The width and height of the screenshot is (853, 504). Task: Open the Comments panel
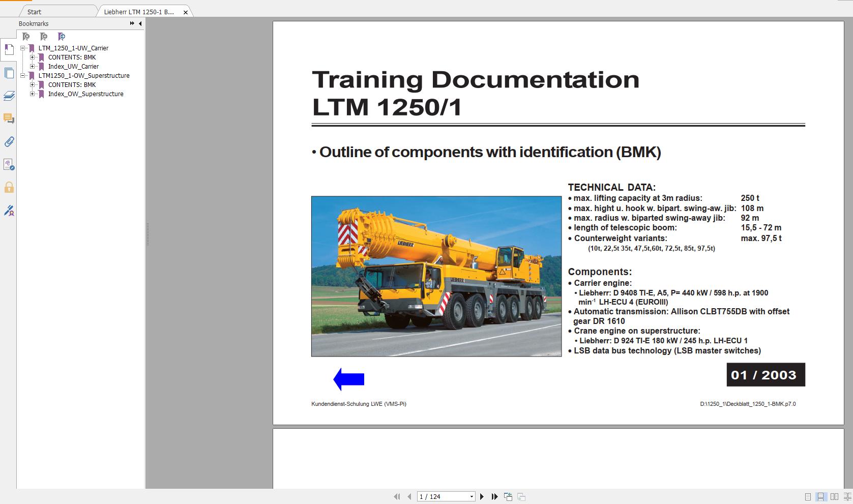[x=9, y=119]
